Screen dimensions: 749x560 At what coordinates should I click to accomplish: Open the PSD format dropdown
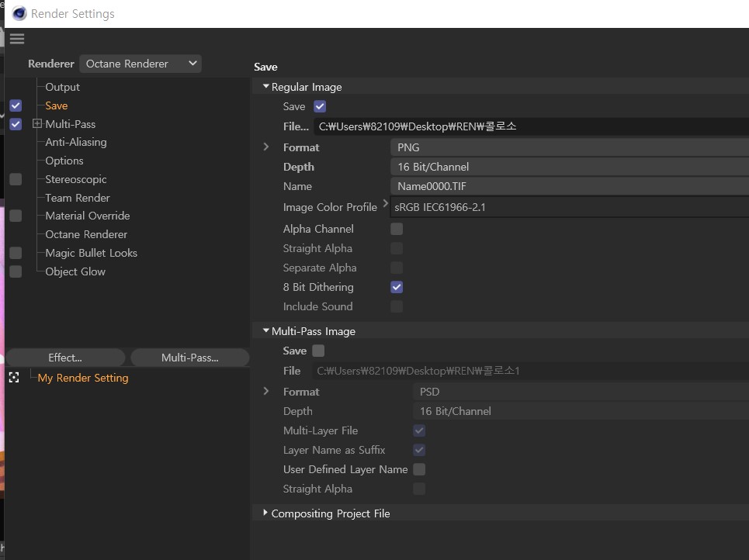[581, 392]
